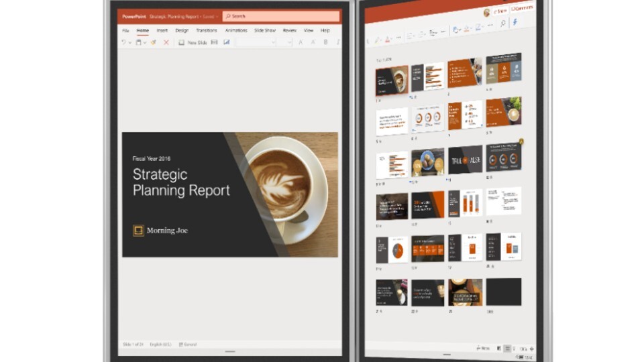
Task: Click the magnifier Find icon on right screen
Action: [502, 23]
